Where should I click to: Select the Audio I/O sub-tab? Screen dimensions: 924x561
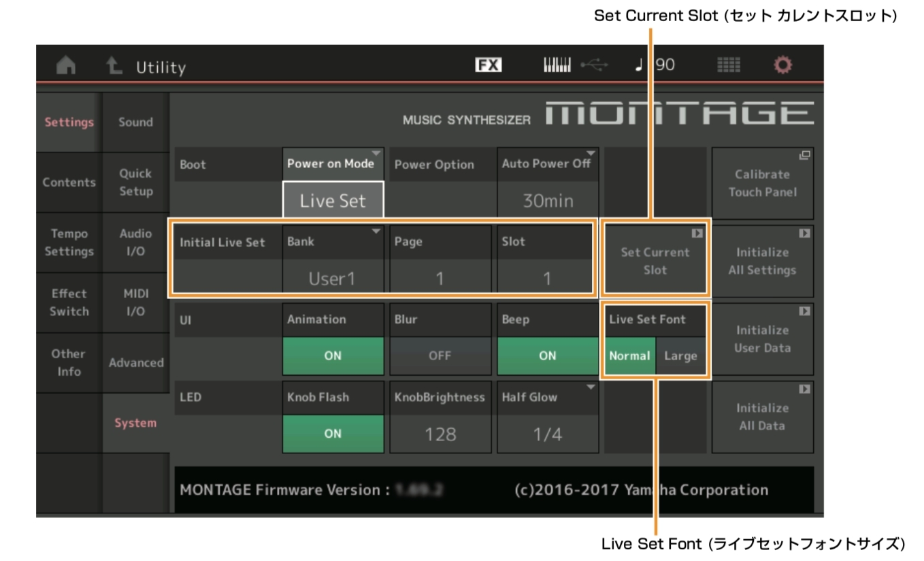(x=135, y=242)
